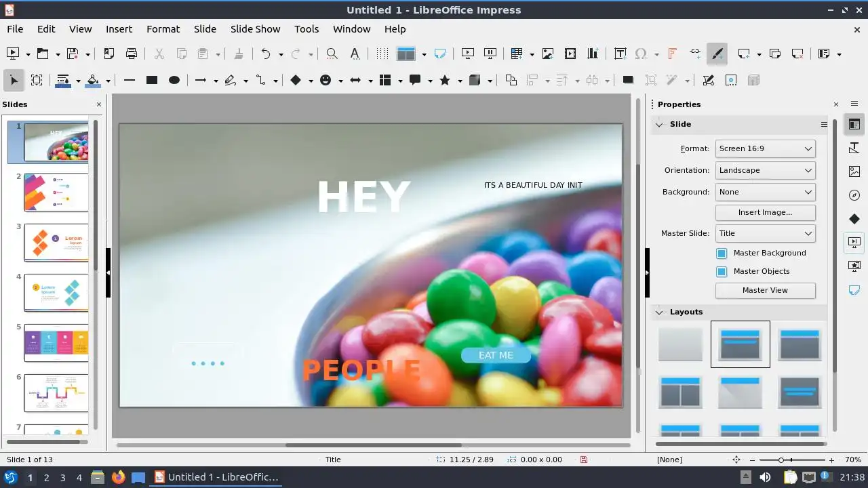Click the Undo arrow icon
This screenshot has width=868, height=488.
click(x=266, y=54)
